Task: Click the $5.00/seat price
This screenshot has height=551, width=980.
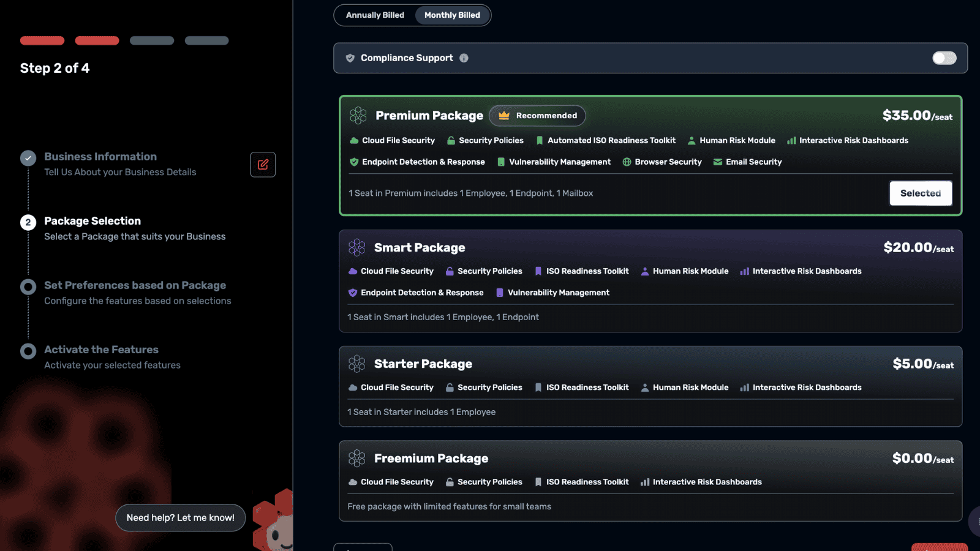Action: pyautogui.click(x=923, y=364)
